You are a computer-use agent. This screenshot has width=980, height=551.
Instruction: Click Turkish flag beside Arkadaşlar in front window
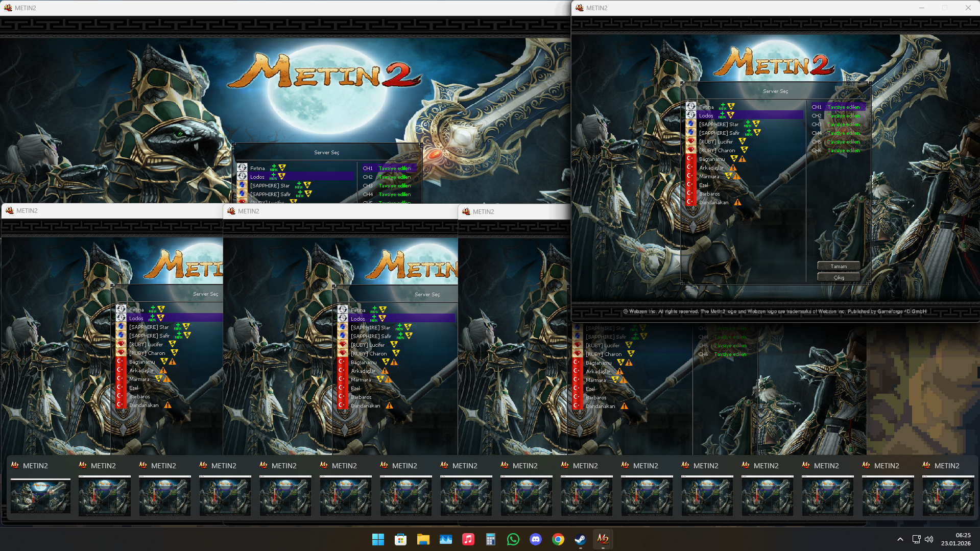click(690, 167)
